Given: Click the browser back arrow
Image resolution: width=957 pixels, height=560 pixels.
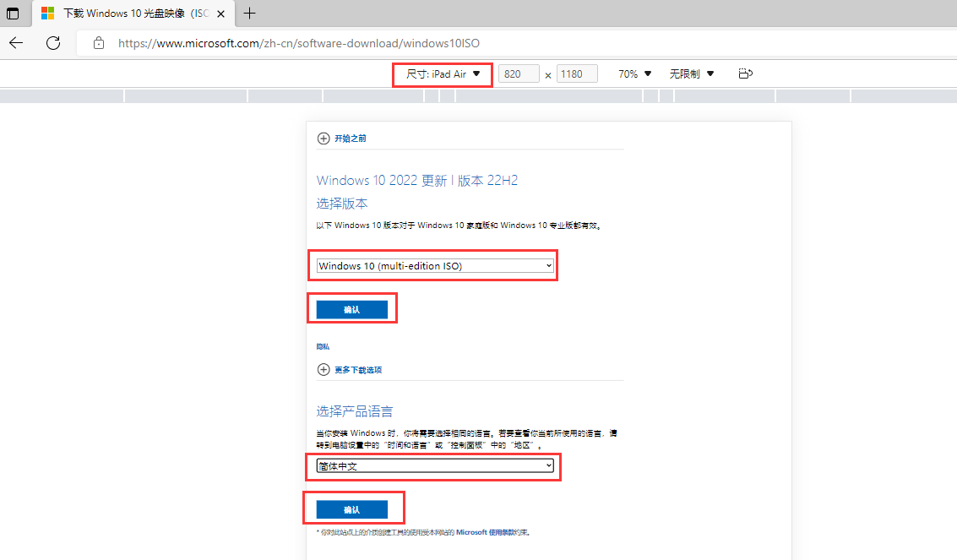Looking at the screenshot, I should pyautogui.click(x=16, y=43).
